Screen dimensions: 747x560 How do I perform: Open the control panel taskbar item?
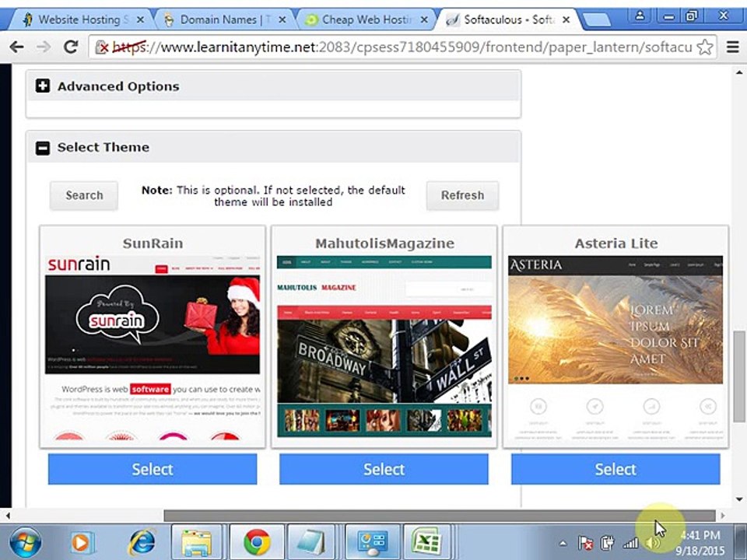point(373,542)
